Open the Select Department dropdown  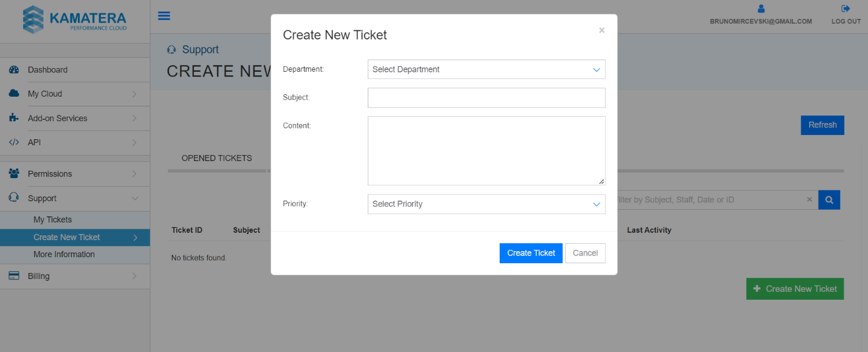coord(486,69)
